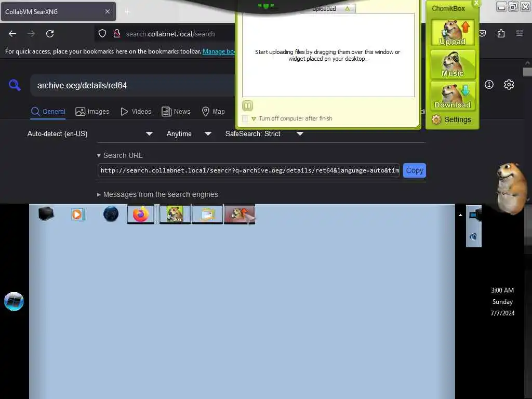Open SearXNG preferences gear icon

pos(509,85)
